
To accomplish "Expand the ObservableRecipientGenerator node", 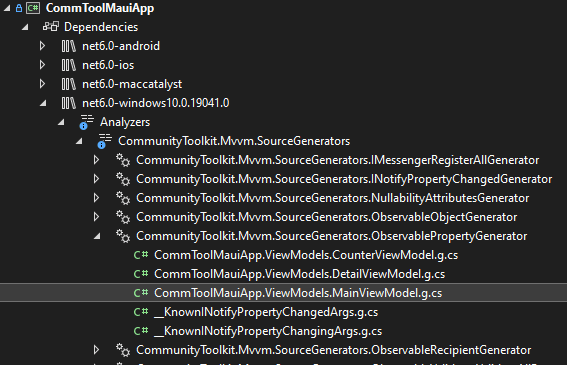I will [96, 350].
